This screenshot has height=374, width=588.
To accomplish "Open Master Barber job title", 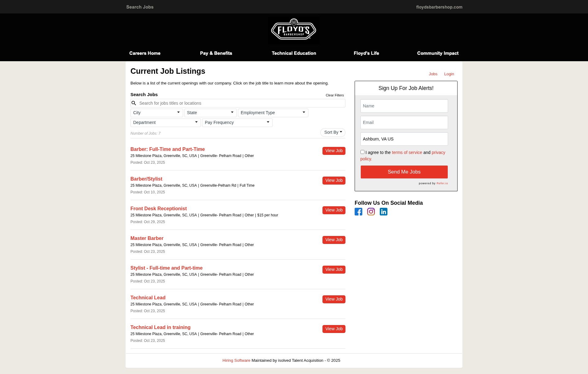I will [x=147, y=238].
